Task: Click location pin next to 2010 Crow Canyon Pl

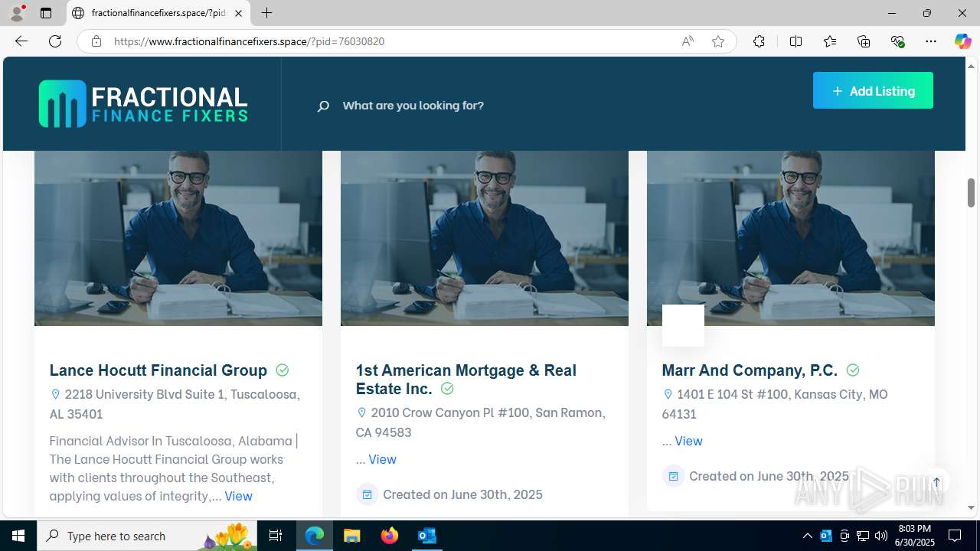Action: tap(361, 413)
